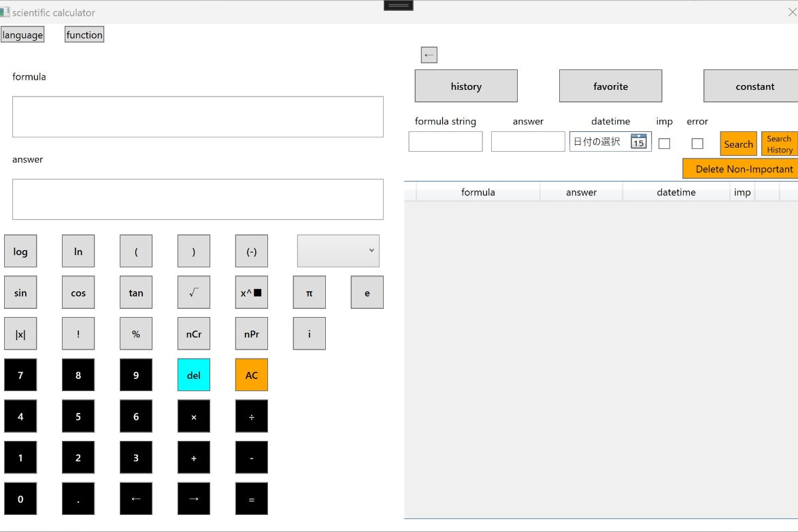
Task: Click the back arrow above history
Action: [429, 55]
